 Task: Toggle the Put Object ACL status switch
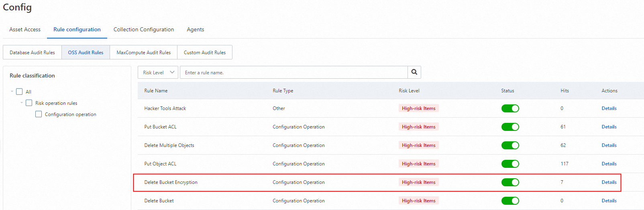click(x=510, y=164)
